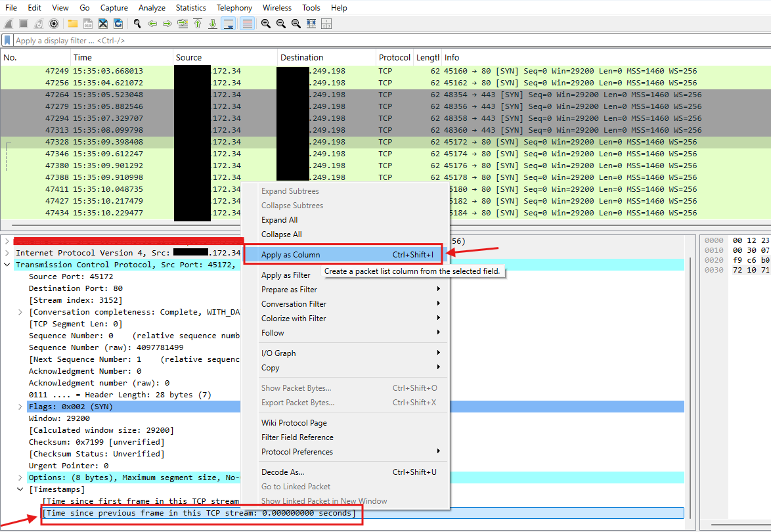771x532 pixels.
Task: Expand Internet Protocol Version 4 node
Action: point(7,253)
